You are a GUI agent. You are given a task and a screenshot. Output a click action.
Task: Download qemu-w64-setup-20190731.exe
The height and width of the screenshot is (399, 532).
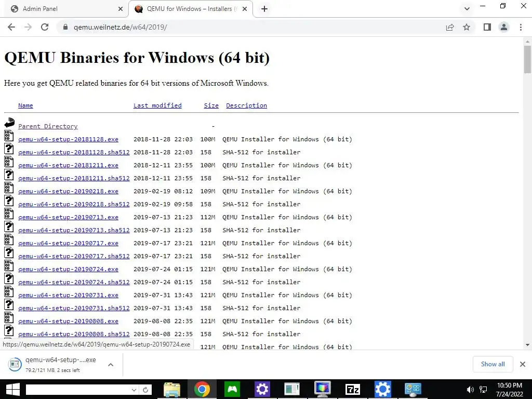click(x=68, y=295)
